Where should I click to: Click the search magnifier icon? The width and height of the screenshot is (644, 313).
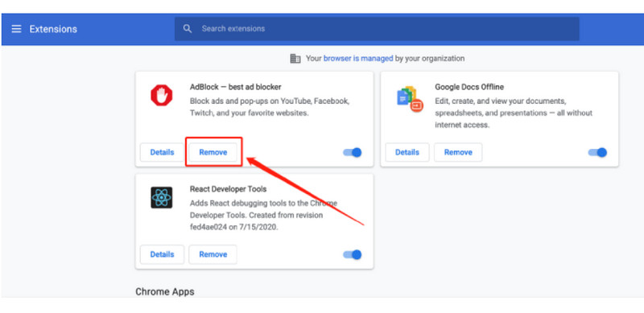click(188, 29)
